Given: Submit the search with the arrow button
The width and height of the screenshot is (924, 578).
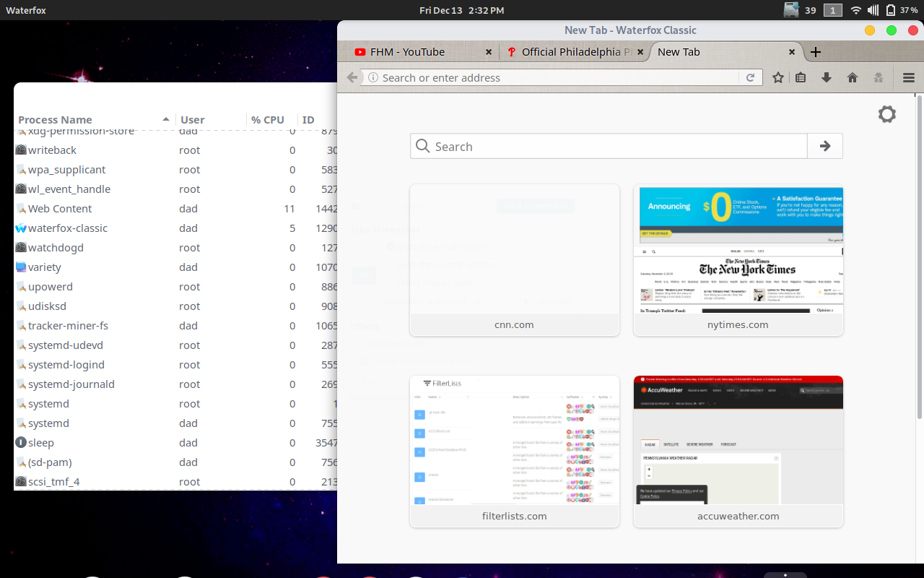Looking at the screenshot, I should (x=824, y=145).
